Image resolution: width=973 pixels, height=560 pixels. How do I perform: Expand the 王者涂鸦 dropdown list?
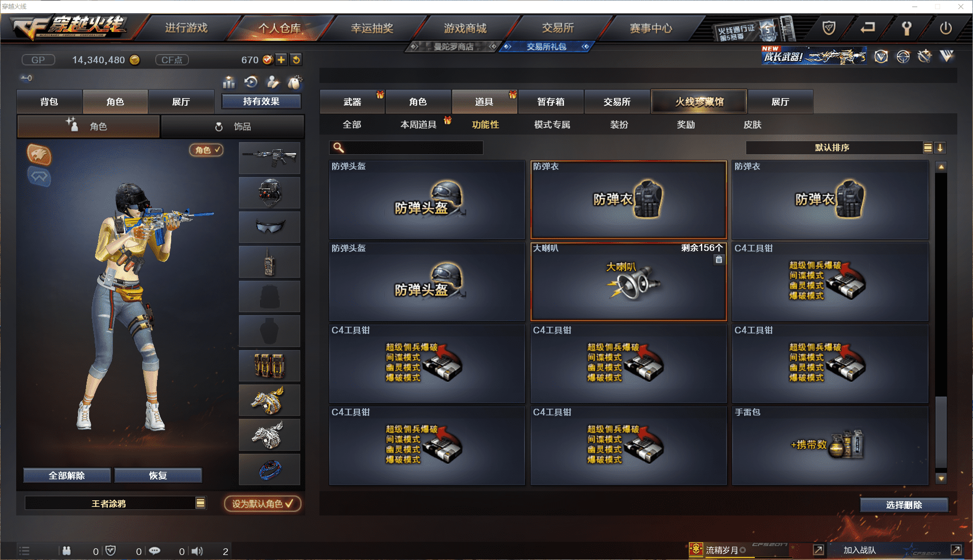(x=200, y=503)
